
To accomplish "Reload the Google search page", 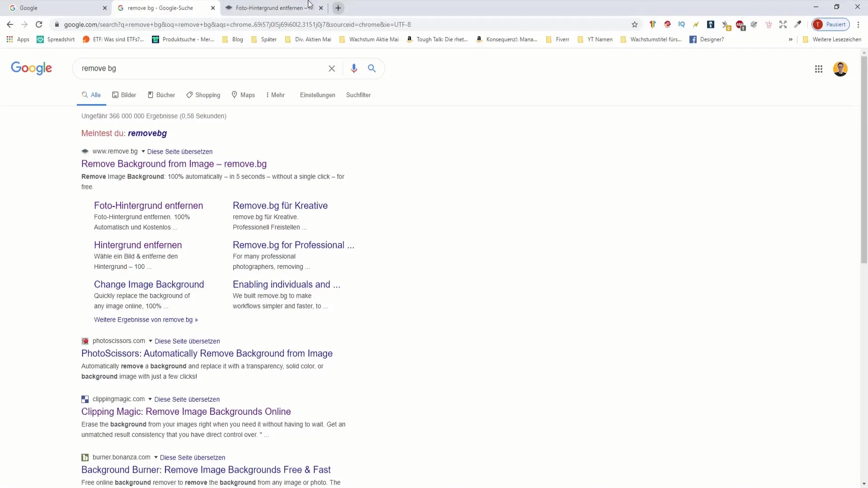I will 39,24.
